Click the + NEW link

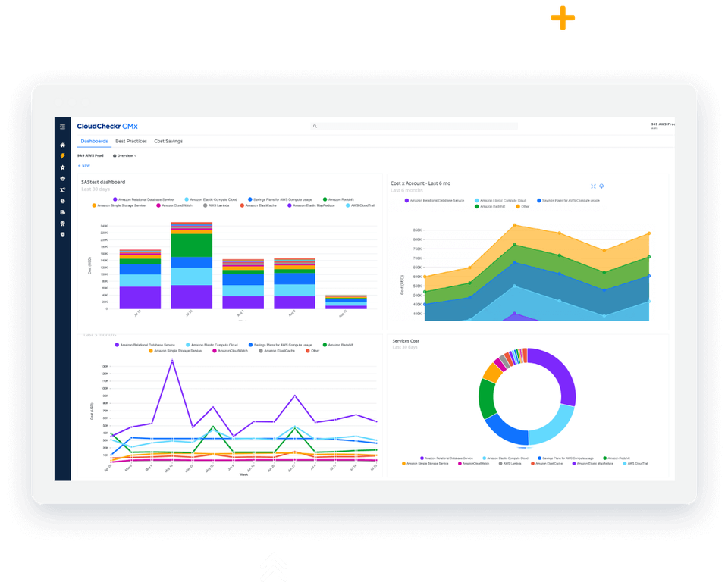click(x=83, y=165)
